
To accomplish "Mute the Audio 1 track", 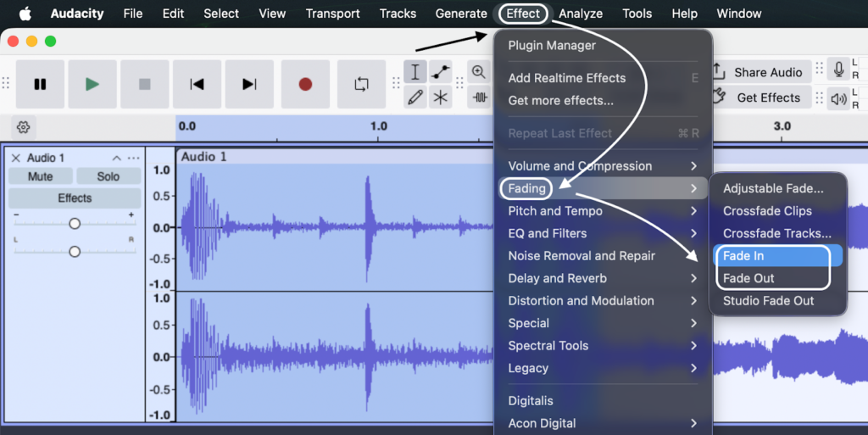I will [x=40, y=176].
